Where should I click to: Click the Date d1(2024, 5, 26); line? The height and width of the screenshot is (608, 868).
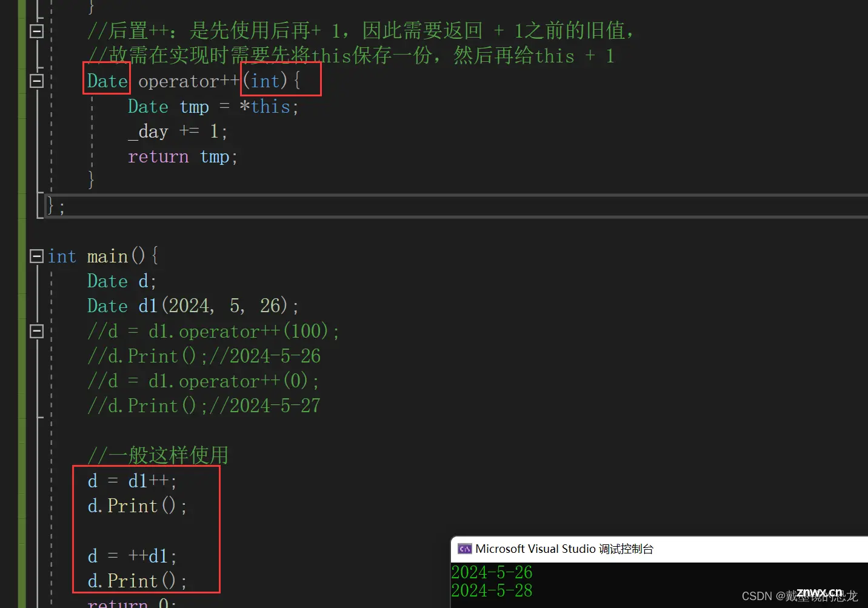coord(193,306)
